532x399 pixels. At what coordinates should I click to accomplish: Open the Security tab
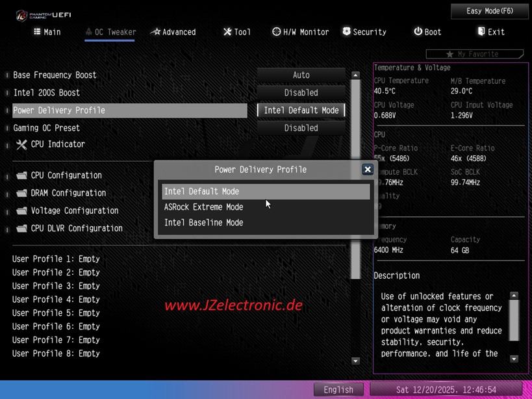pos(364,32)
